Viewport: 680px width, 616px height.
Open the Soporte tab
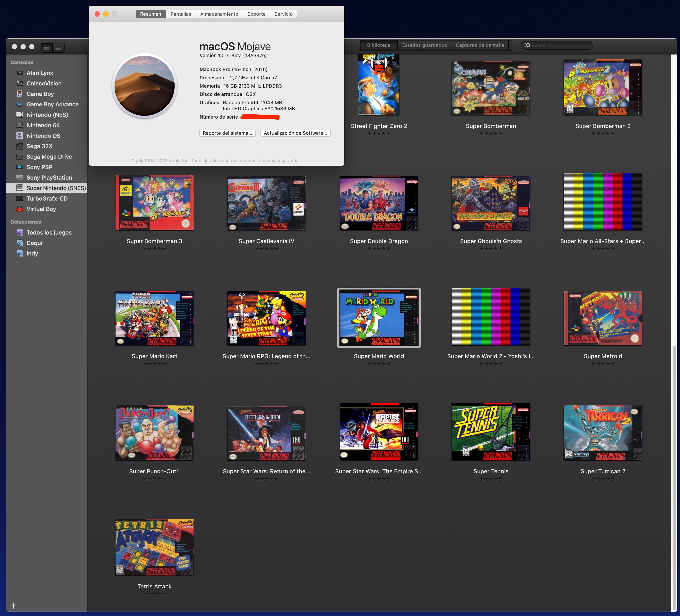pyautogui.click(x=256, y=14)
